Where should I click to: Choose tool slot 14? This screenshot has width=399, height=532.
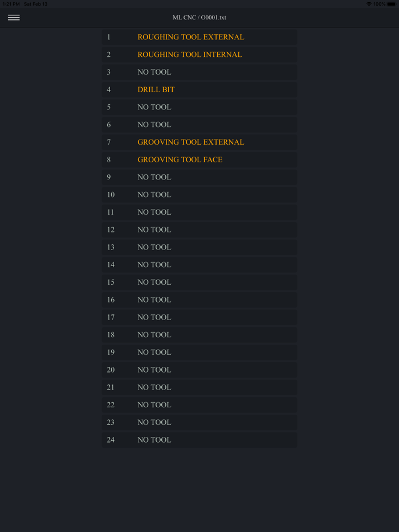point(199,265)
